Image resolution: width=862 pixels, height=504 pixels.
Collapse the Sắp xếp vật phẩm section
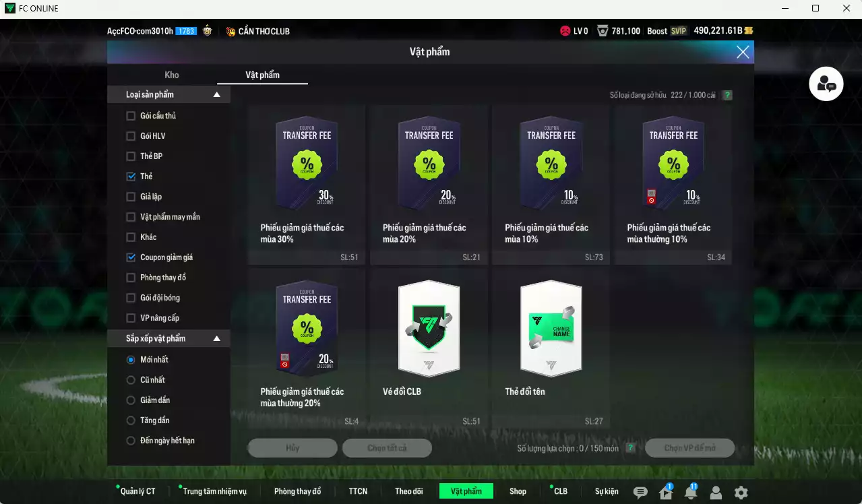(216, 338)
